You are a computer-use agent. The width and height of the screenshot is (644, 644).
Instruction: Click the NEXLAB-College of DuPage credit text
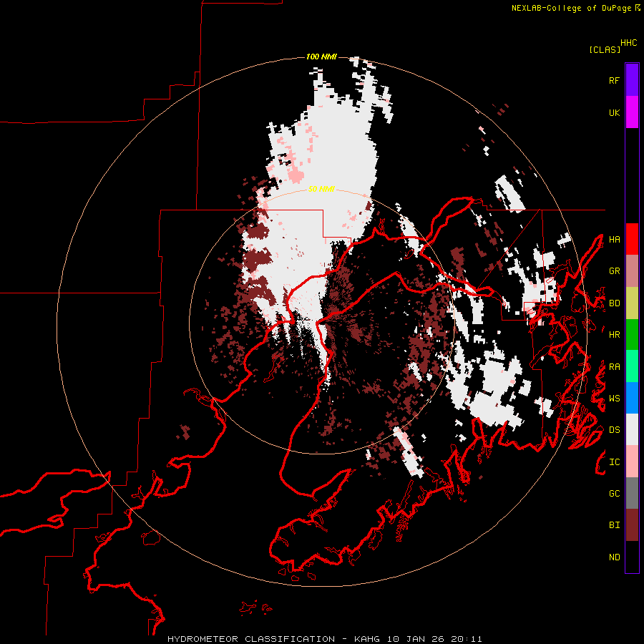click(x=571, y=8)
